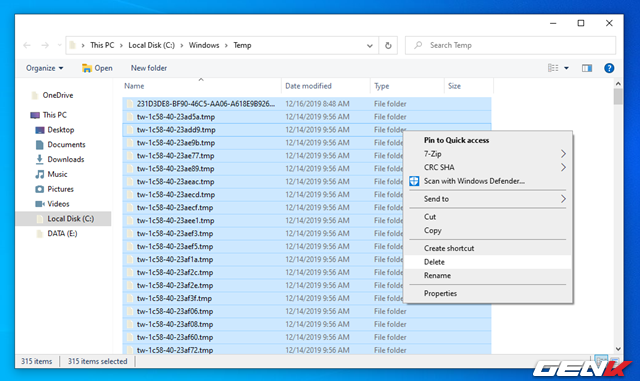
Task: Click the New folder button
Action: click(149, 68)
